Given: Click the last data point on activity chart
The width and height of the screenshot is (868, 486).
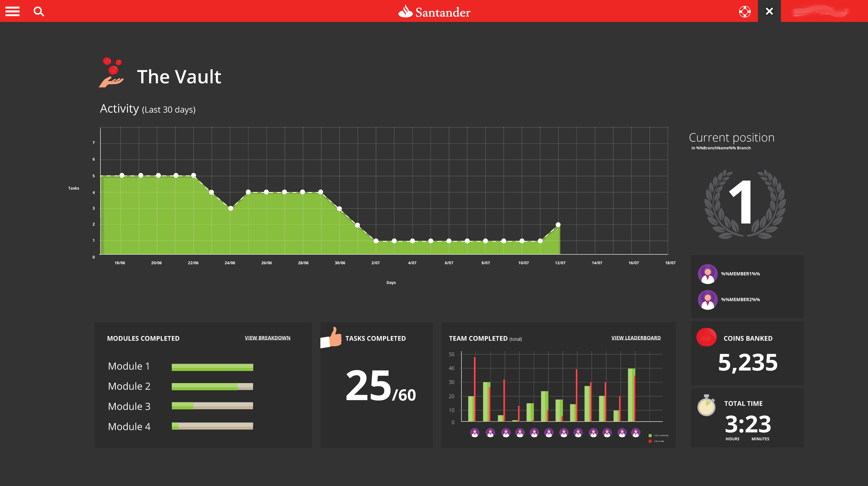Looking at the screenshot, I should point(558,225).
